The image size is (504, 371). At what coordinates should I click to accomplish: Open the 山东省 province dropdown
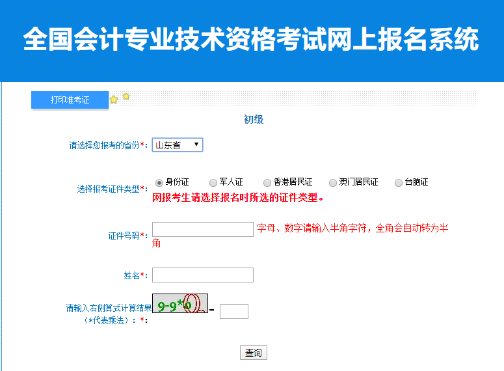(x=177, y=145)
